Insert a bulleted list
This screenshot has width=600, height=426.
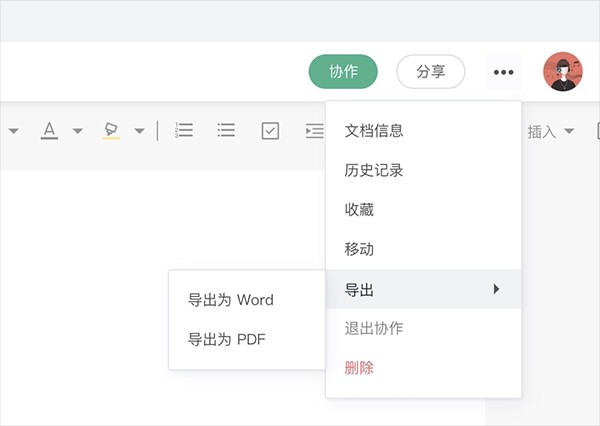coord(226,130)
